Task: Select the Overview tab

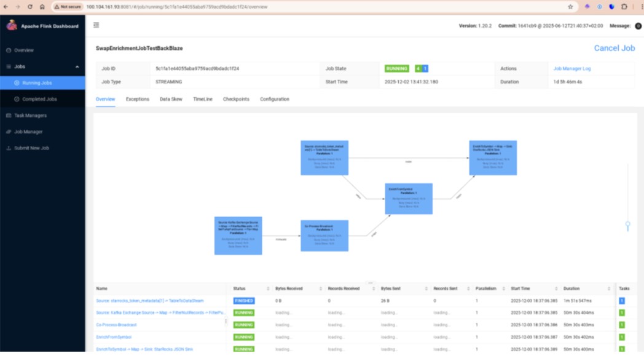Action: [105, 99]
